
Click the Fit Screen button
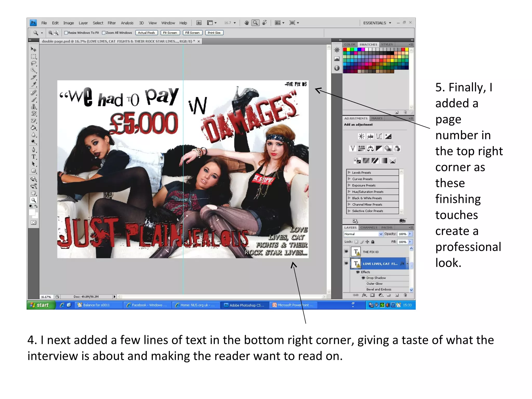[x=170, y=33]
